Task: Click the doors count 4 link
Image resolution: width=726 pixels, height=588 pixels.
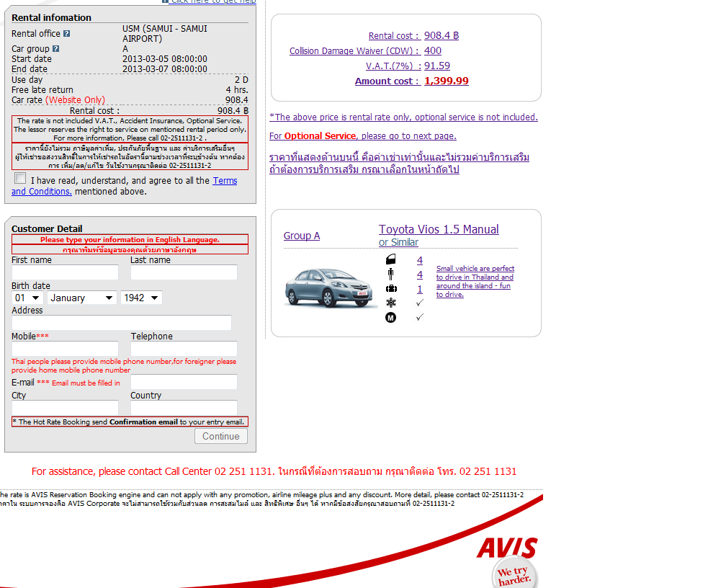Action: pyautogui.click(x=419, y=260)
